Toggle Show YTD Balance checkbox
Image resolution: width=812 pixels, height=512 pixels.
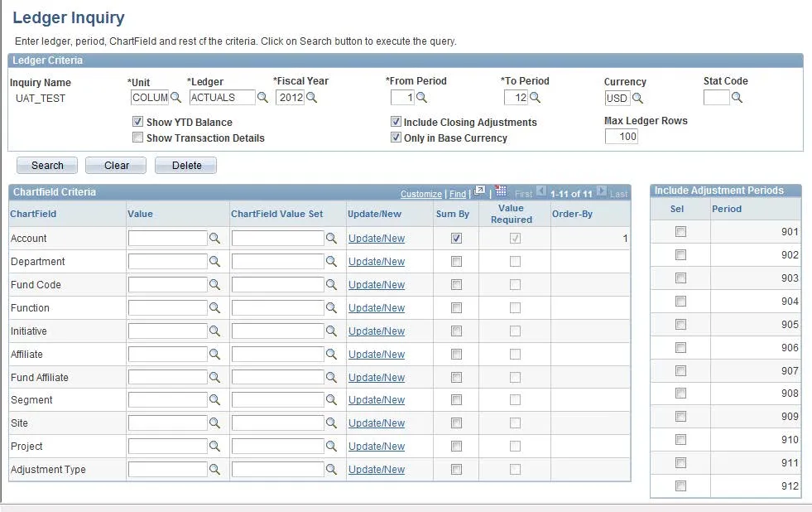click(137, 122)
